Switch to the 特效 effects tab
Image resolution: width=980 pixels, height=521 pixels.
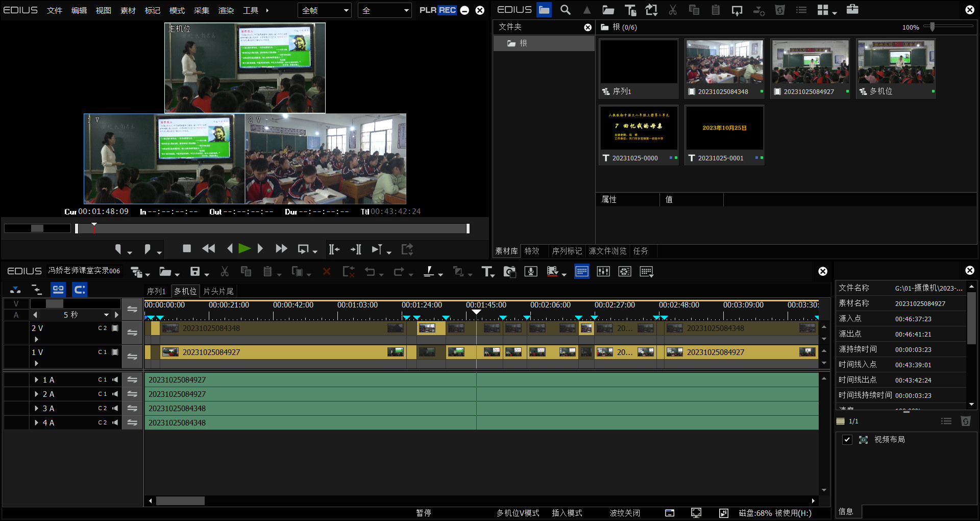[x=532, y=251]
